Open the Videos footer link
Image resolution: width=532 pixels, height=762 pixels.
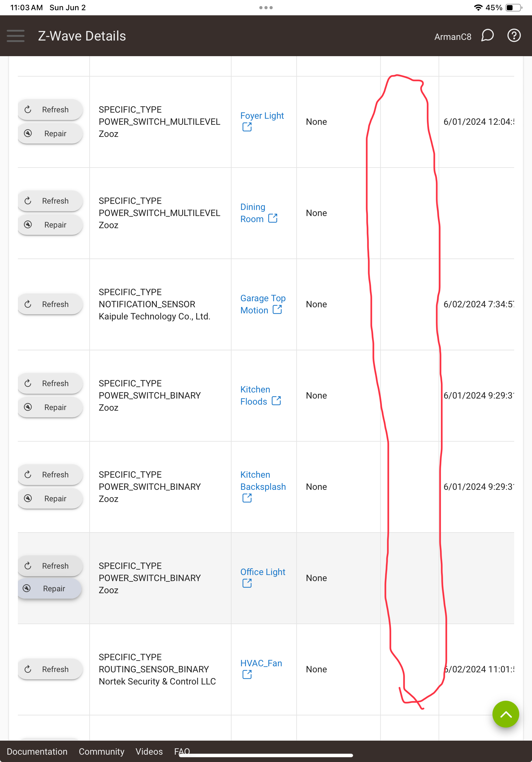pyautogui.click(x=149, y=751)
